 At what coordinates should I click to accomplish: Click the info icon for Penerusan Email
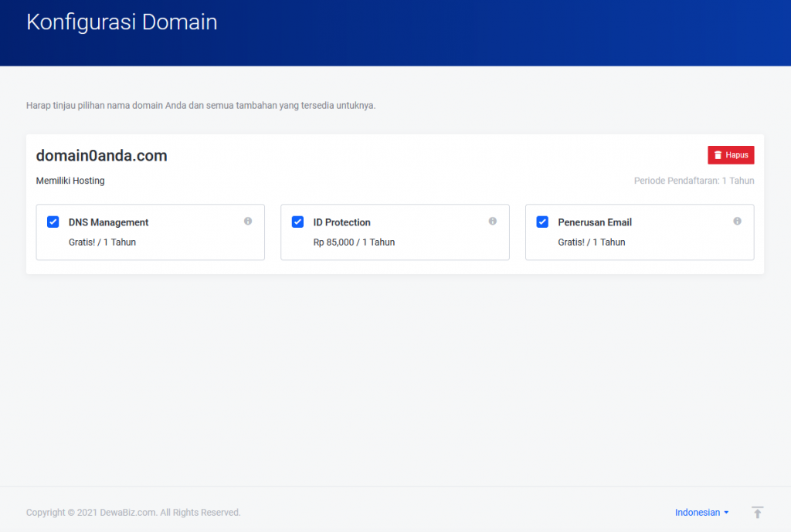coord(737,221)
